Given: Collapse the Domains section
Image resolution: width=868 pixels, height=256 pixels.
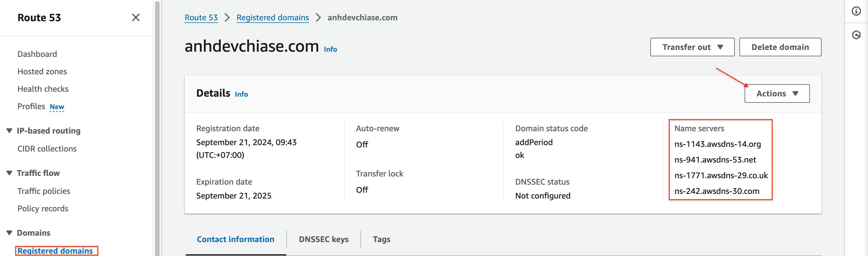Looking at the screenshot, I should click(x=9, y=233).
